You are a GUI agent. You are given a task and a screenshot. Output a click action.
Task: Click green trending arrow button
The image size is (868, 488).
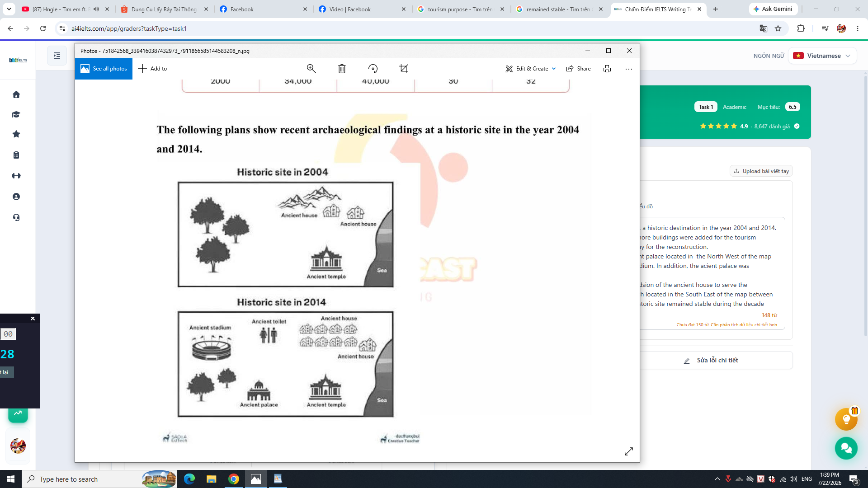(18, 413)
